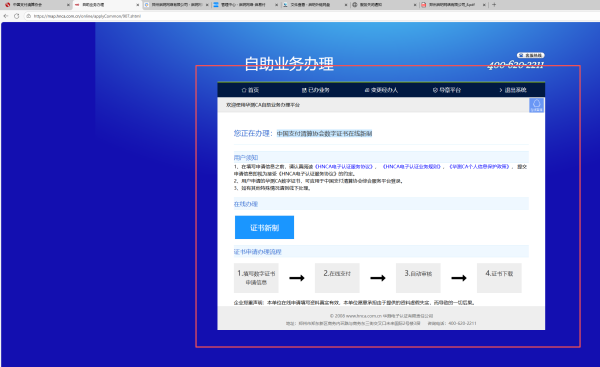Image resolution: width=600 pixels, height=367 pixels.
Task: Switch to the 中国支付清算协会 browser tab
Action: (36, 5)
